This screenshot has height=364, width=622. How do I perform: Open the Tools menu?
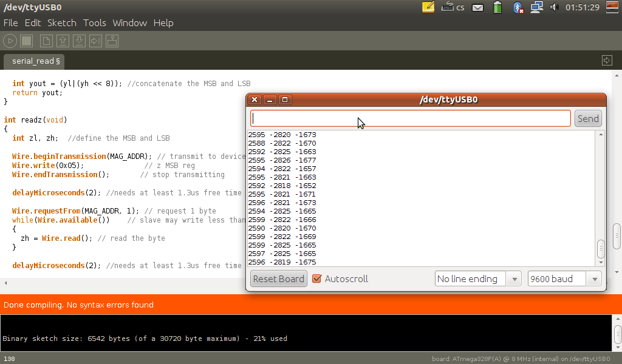tap(95, 23)
